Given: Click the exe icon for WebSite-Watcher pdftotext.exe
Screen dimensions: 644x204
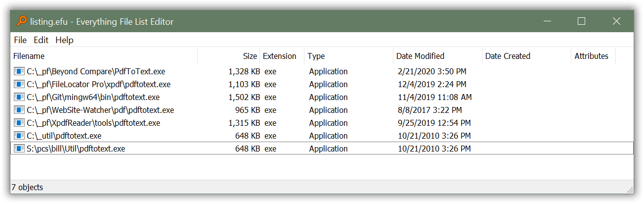Looking at the screenshot, I should coord(19,110).
